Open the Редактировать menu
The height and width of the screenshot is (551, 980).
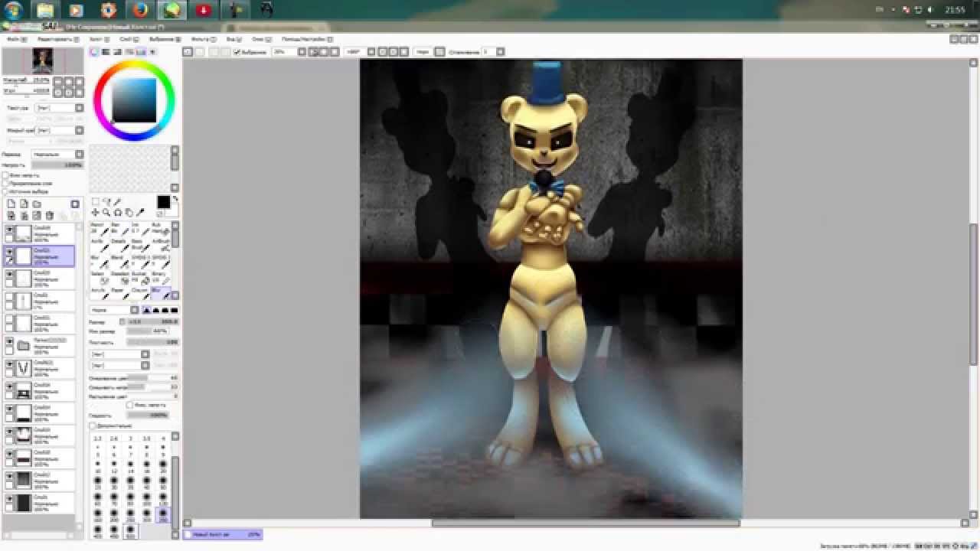click(x=57, y=38)
